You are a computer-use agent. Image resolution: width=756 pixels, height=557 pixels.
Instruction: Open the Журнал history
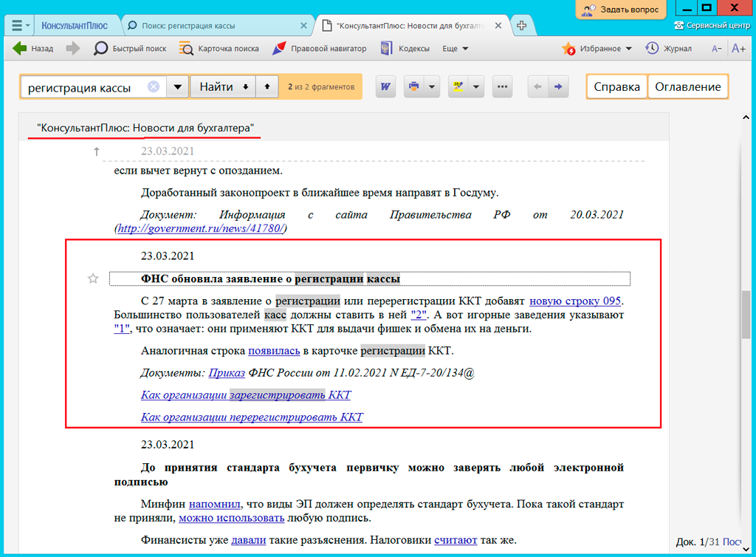coord(669,48)
